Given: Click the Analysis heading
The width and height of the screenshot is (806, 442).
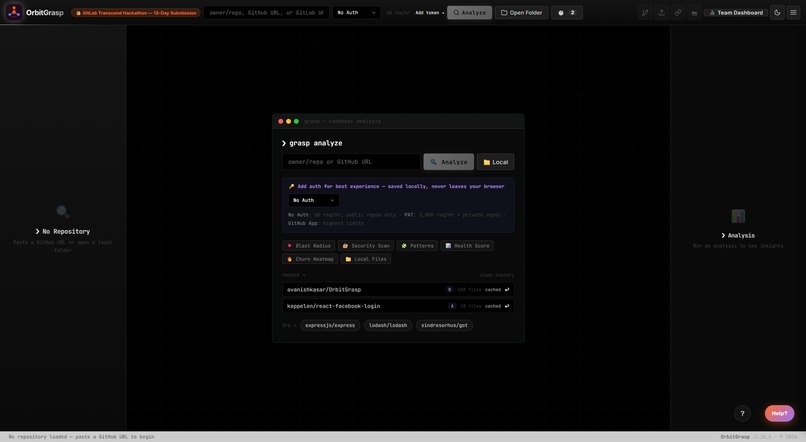Looking at the screenshot, I should 738,235.
